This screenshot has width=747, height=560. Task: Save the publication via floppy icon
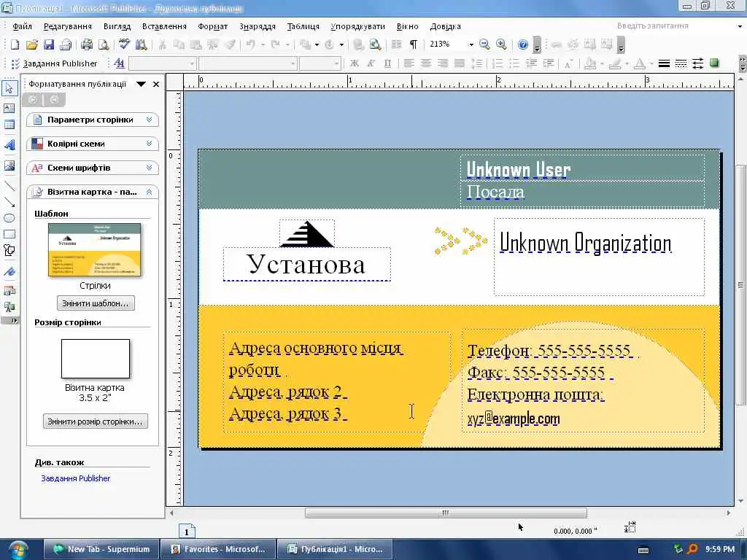coord(49,44)
